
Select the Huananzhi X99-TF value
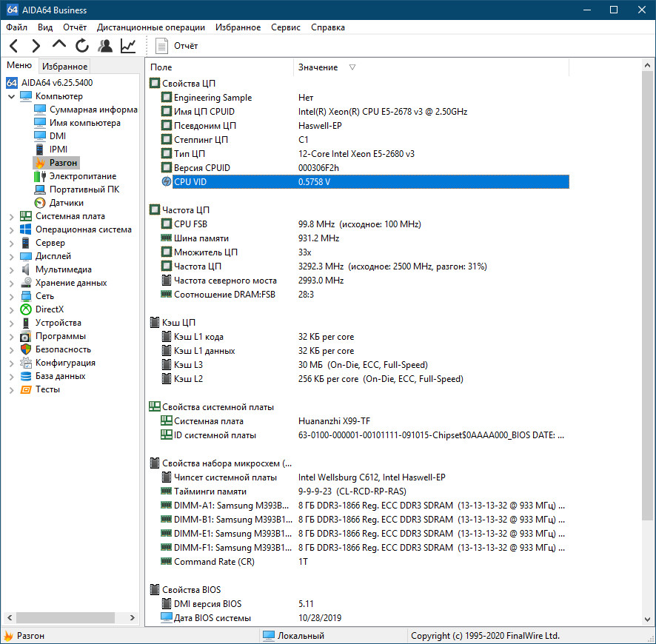334,421
